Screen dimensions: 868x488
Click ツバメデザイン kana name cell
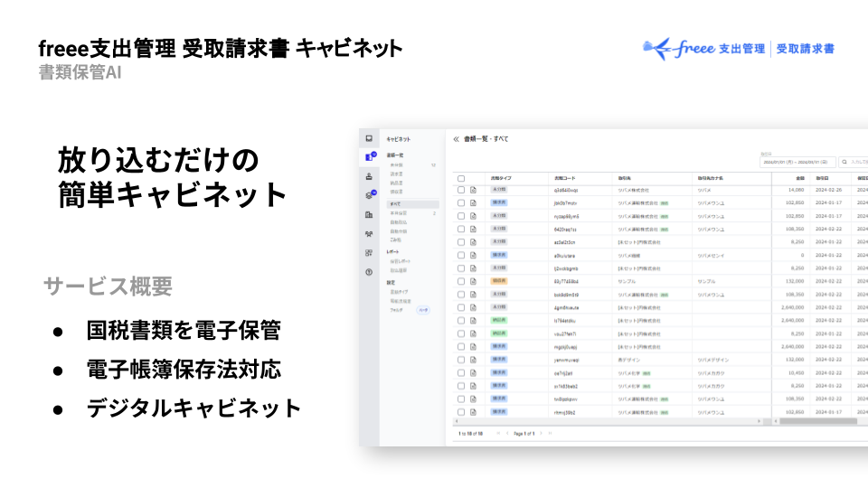[x=713, y=361]
